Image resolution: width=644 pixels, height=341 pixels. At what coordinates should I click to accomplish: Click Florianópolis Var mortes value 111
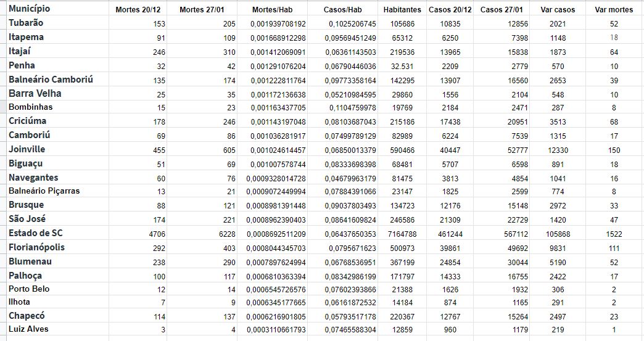point(614,249)
